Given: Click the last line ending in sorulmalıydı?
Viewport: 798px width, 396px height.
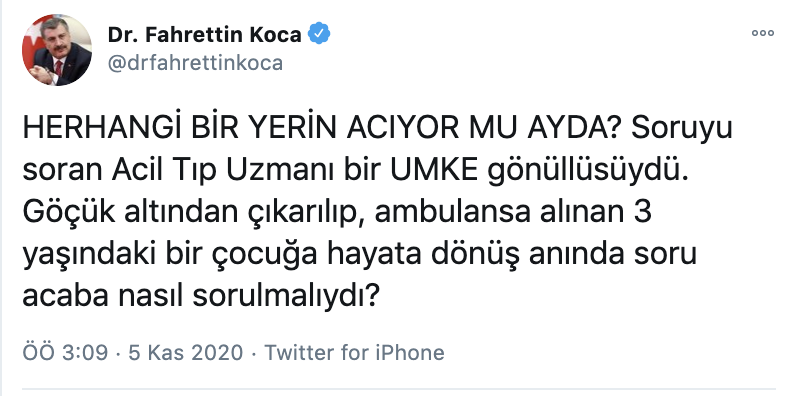Looking at the screenshot, I should (202, 297).
